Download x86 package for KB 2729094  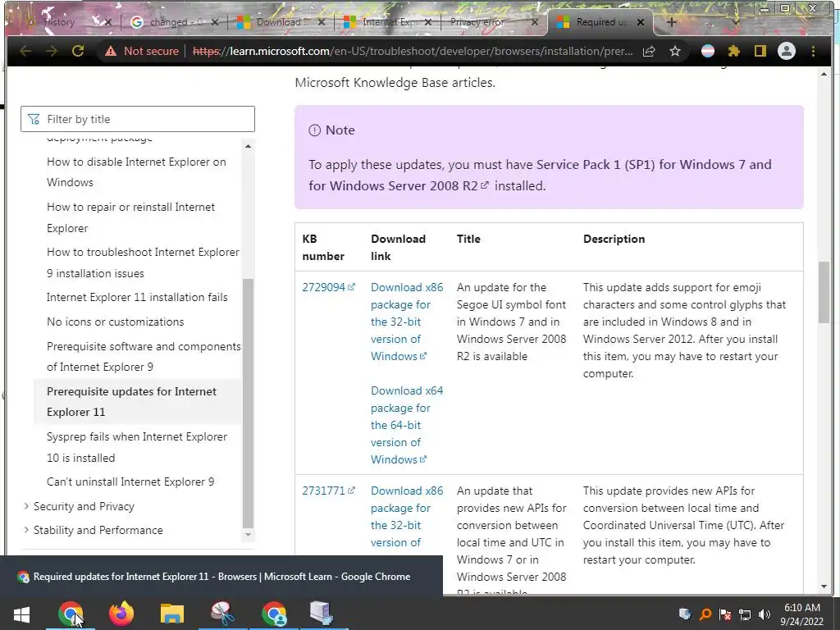(x=407, y=322)
